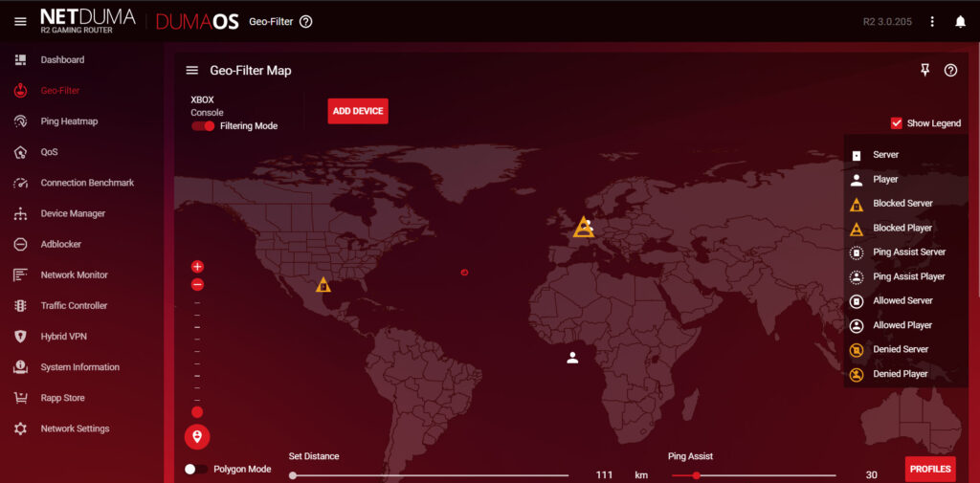Click the Ping Heatmap sidebar icon
This screenshot has height=483, width=980.
tap(21, 121)
